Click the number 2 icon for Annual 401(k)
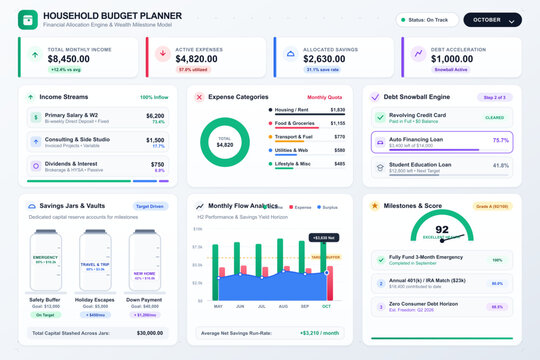The width and height of the screenshot is (540, 360). (x=381, y=283)
